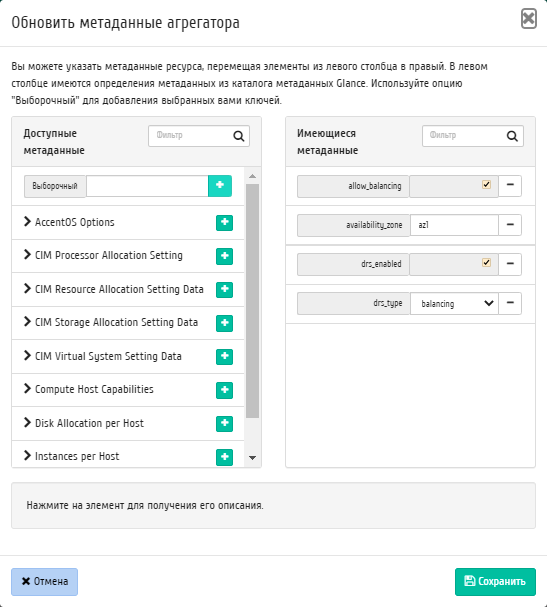The image size is (547, 607).
Task: Add AccentOS Options metadata with plus icon
Action: point(224,223)
